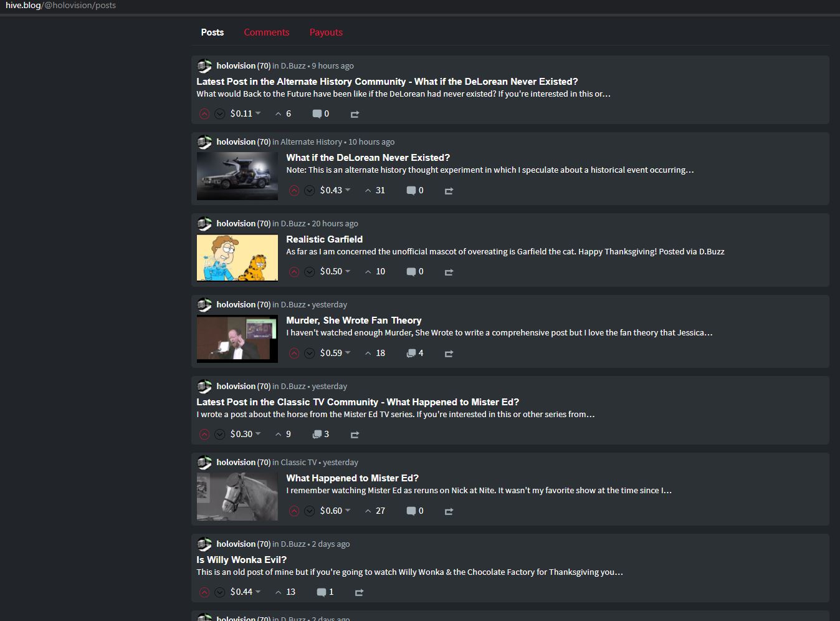840x621 pixels.
Task: Upvote the DeLorean Never Existed D.Buzz post
Action: (204, 113)
